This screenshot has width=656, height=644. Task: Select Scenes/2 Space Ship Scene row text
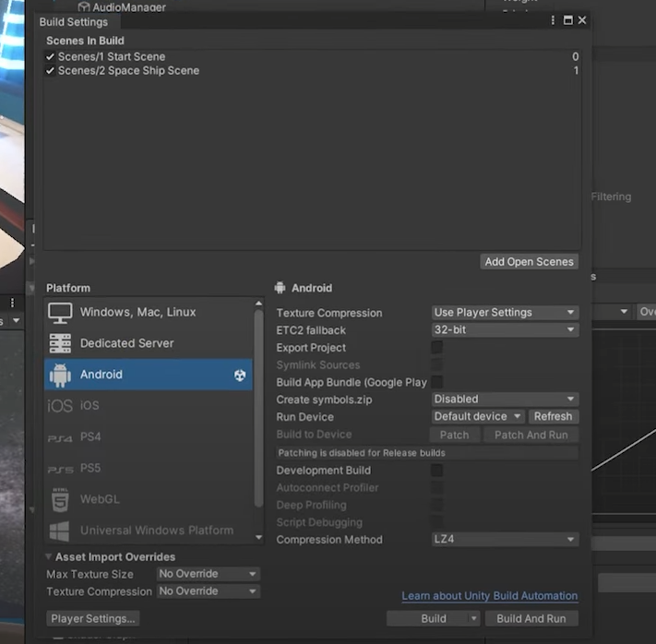[x=128, y=71]
